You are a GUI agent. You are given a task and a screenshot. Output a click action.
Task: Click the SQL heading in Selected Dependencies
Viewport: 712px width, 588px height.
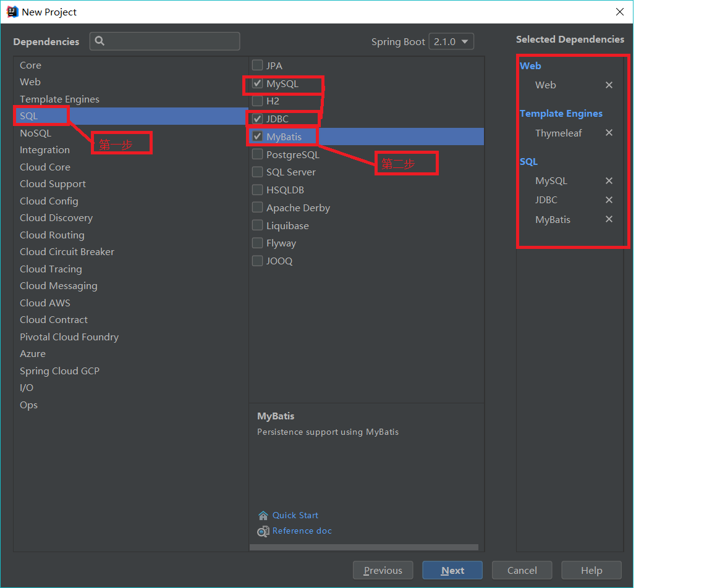[528, 162]
